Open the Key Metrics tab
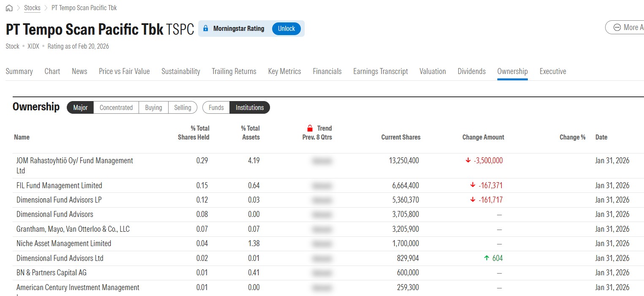This screenshot has width=644, height=296. (284, 71)
